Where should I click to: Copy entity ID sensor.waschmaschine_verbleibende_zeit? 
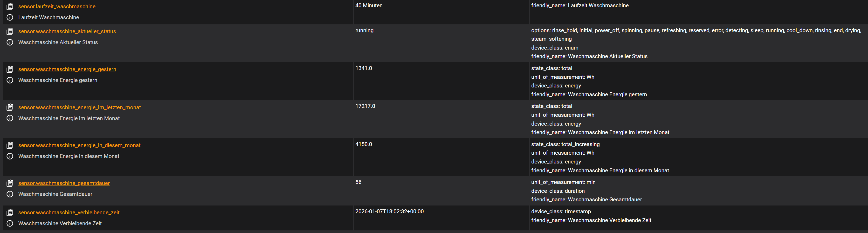click(x=10, y=213)
